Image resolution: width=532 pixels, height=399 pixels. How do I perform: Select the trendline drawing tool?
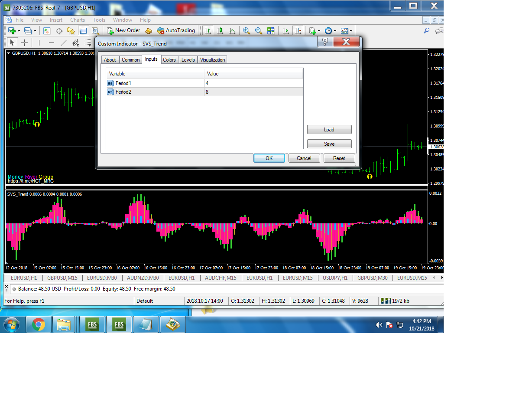coord(64,43)
